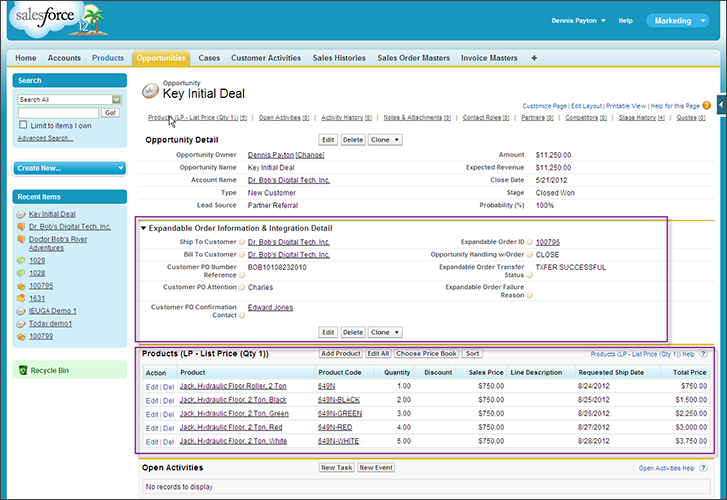The image size is (727, 500).
Task: Click the icon beside Key Initial Deal in Recent Items
Action: click(x=21, y=214)
